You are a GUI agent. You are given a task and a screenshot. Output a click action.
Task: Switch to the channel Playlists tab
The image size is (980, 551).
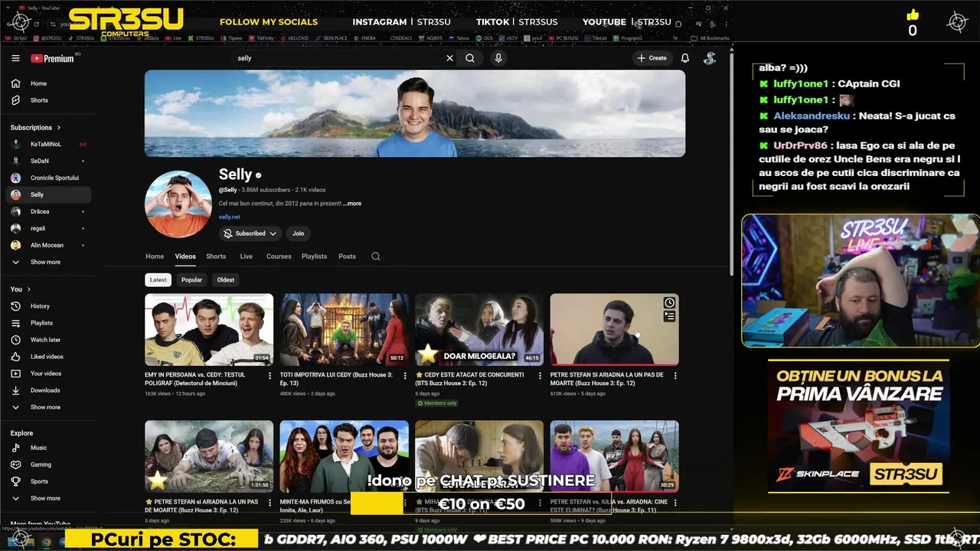click(x=314, y=256)
